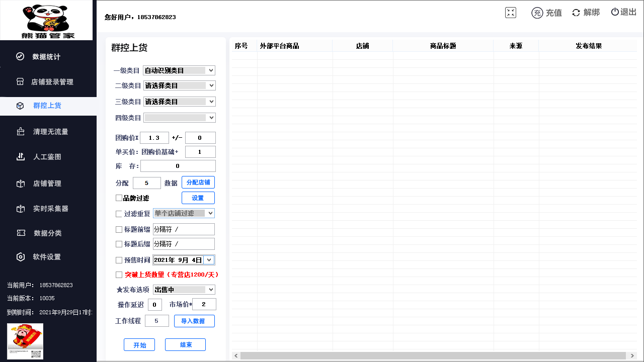Open the 预售时间 date picker arrow
Image resolution: width=644 pixels, height=362 pixels.
(209, 260)
